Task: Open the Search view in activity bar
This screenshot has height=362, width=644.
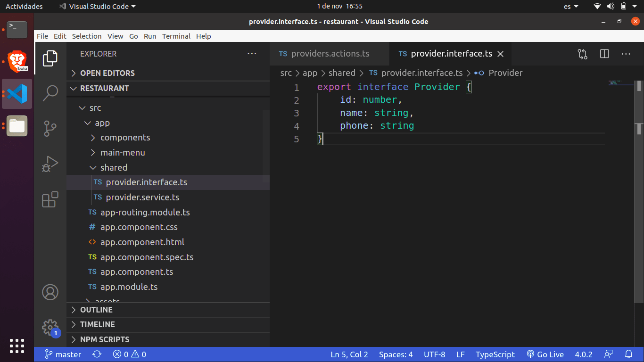Action: tap(50, 93)
